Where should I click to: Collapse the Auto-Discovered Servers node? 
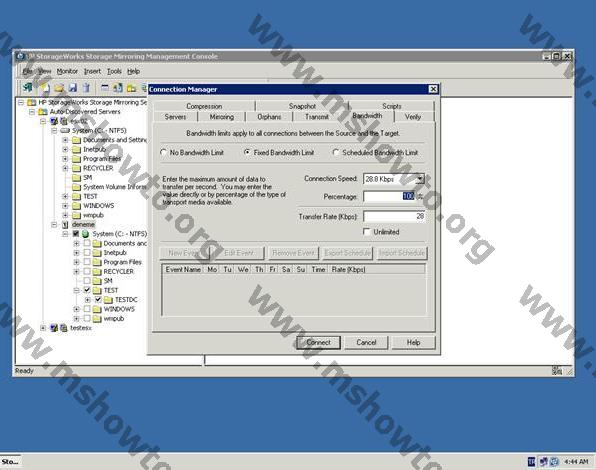pyautogui.click(x=32, y=112)
